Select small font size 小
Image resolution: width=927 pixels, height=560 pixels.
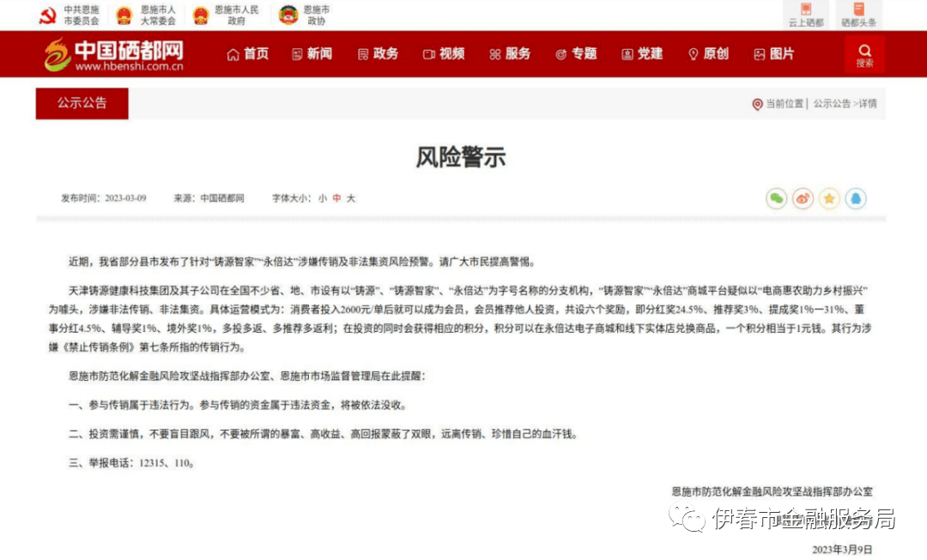click(323, 198)
